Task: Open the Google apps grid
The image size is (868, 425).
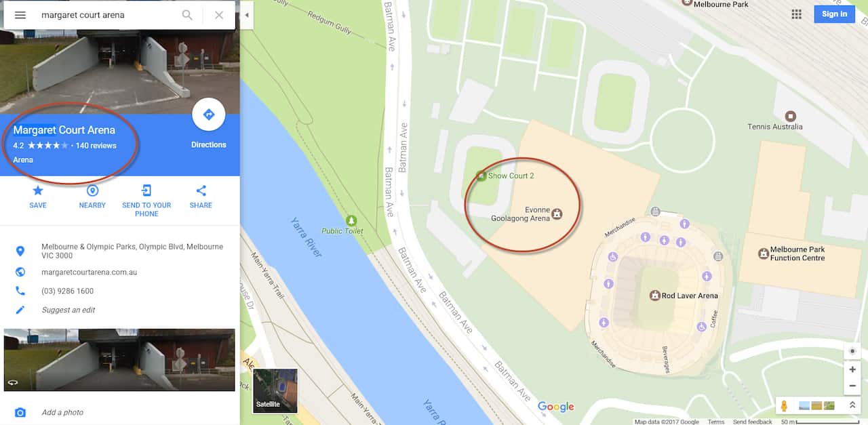Action: (x=797, y=14)
